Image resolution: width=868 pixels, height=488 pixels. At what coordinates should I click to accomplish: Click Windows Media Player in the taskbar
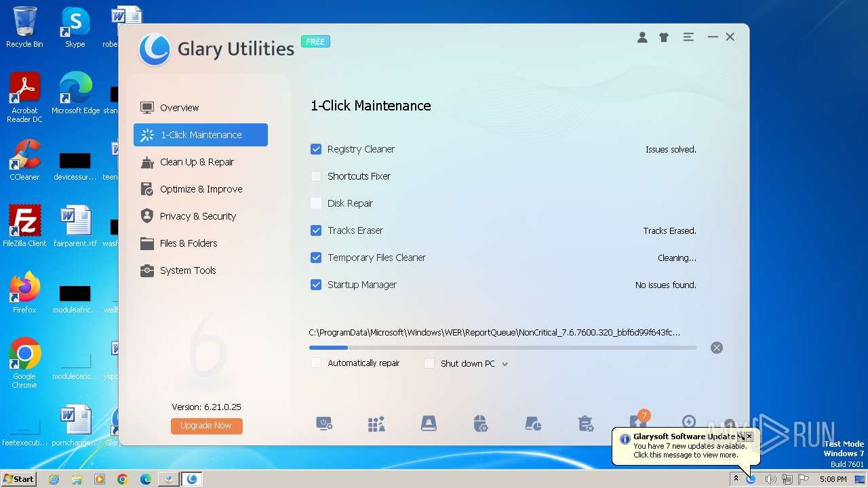pos(100,479)
